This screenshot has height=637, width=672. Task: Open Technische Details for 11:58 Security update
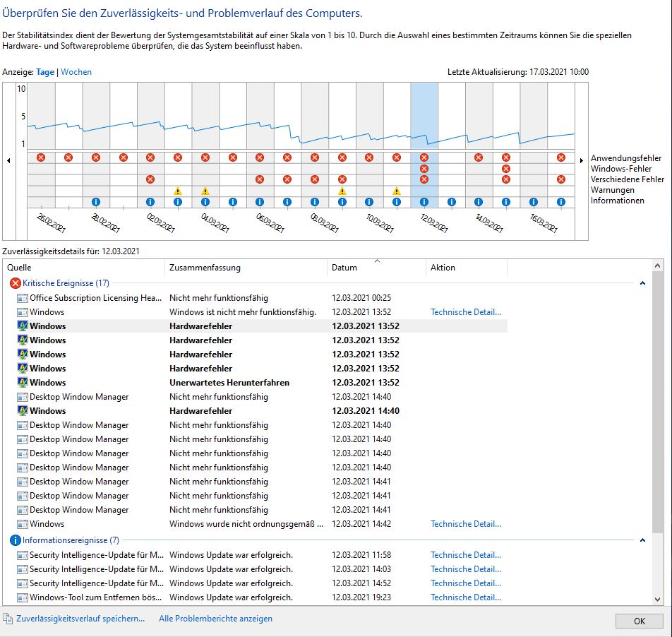[x=466, y=555]
